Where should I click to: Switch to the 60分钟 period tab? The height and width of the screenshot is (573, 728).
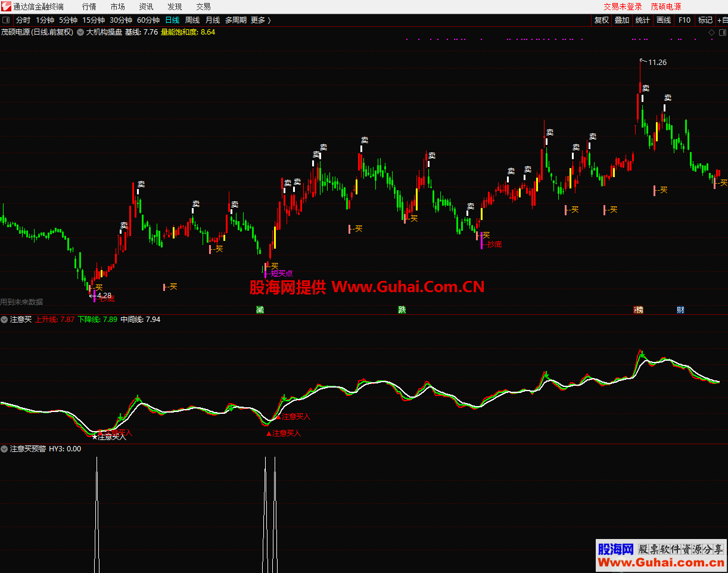click(148, 20)
